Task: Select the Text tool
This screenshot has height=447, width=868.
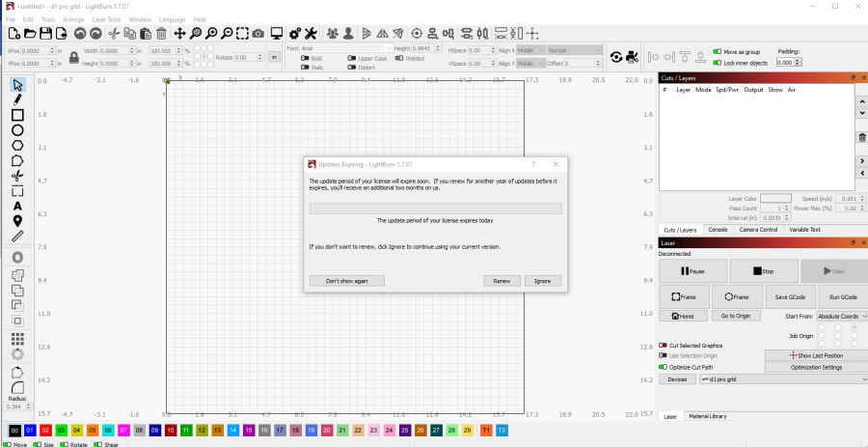Action: [17, 206]
